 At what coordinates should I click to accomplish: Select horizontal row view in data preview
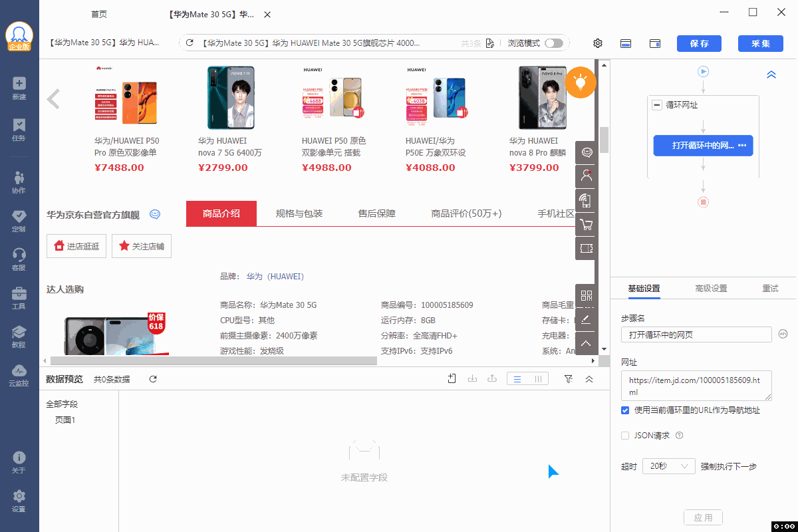click(x=517, y=379)
